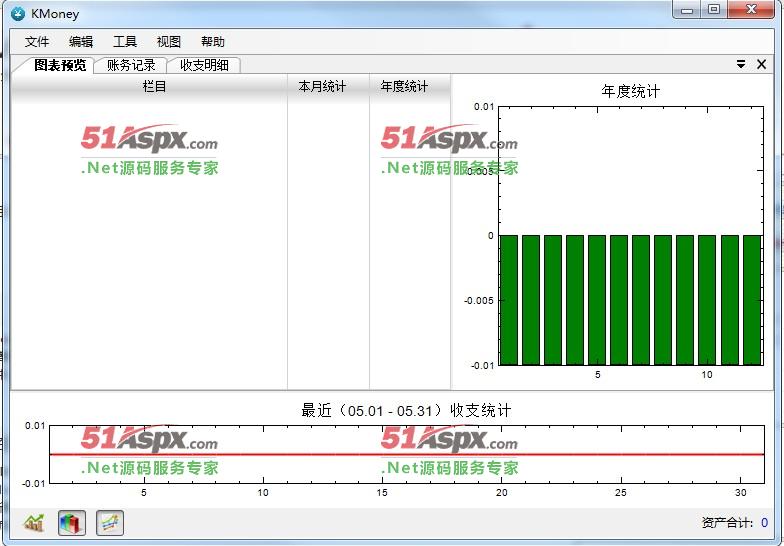Switch to the 收支明细 tab

[204, 65]
